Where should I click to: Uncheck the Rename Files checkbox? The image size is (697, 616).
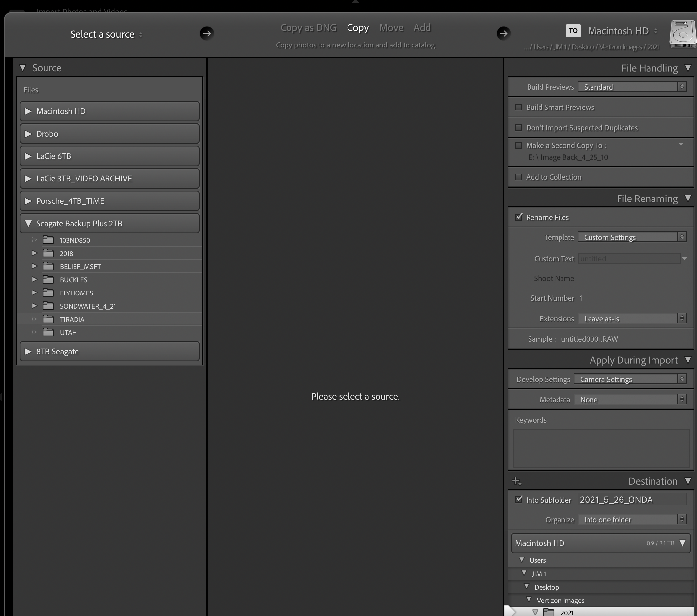tap(518, 217)
